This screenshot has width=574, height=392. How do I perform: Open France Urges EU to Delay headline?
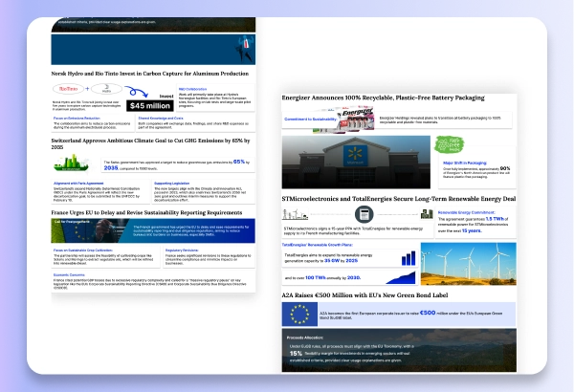[x=149, y=211]
